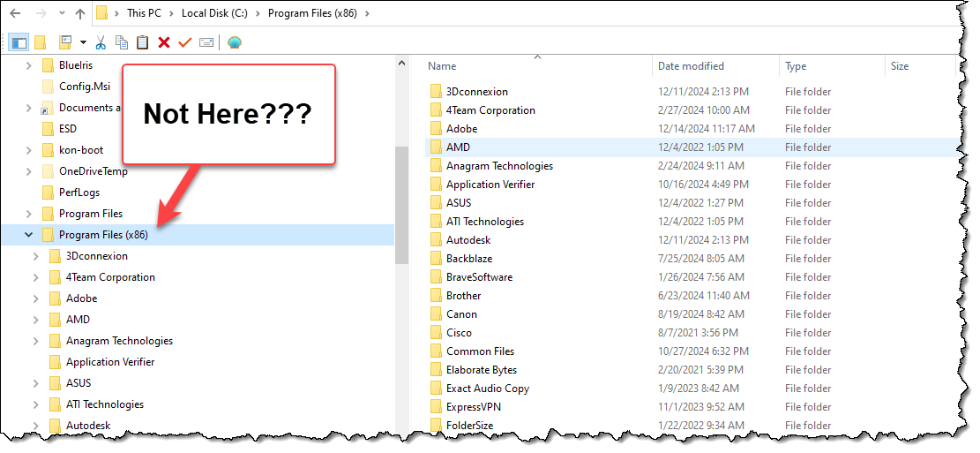Open the Classic Shell settings shell icon
The width and height of the screenshot is (980, 453).
235,42
